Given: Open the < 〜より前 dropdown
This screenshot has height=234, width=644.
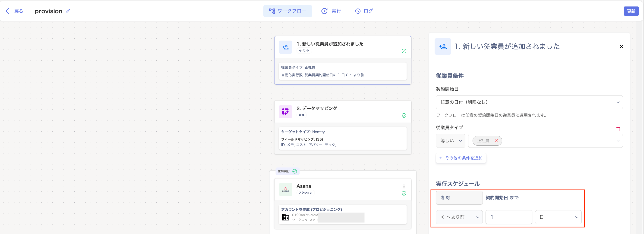Looking at the screenshot, I should (x=459, y=217).
